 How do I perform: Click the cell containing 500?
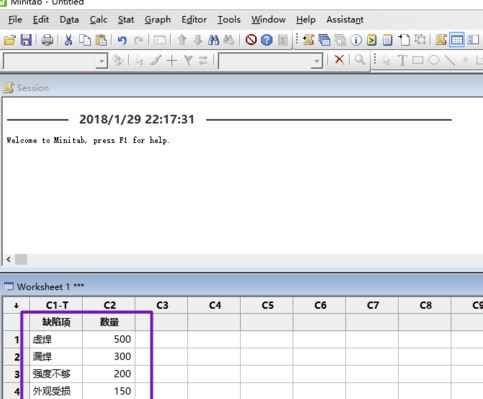coord(109,339)
